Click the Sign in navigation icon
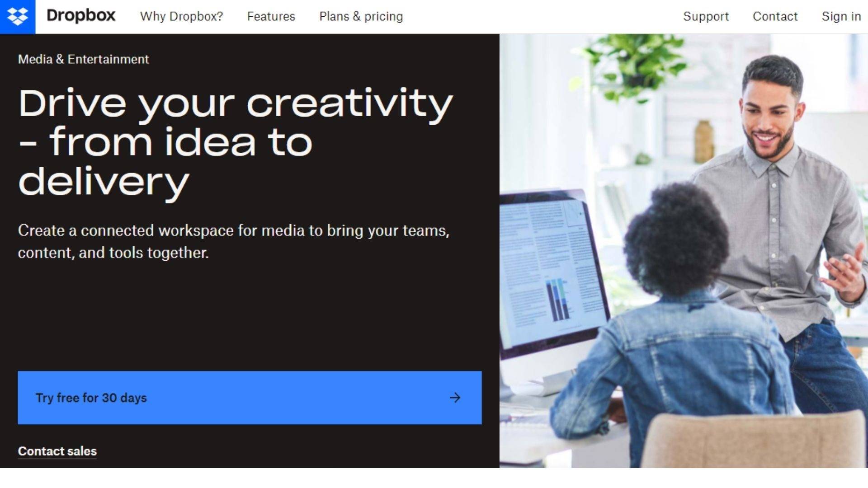The height and width of the screenshot is (488, 868). pyautogui.click(x=843, y=16)
